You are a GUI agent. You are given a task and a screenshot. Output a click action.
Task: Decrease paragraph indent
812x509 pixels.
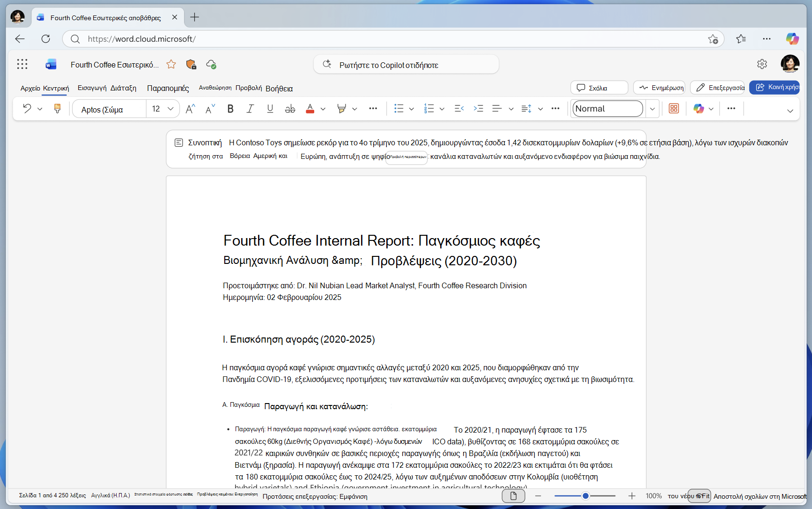459,109
